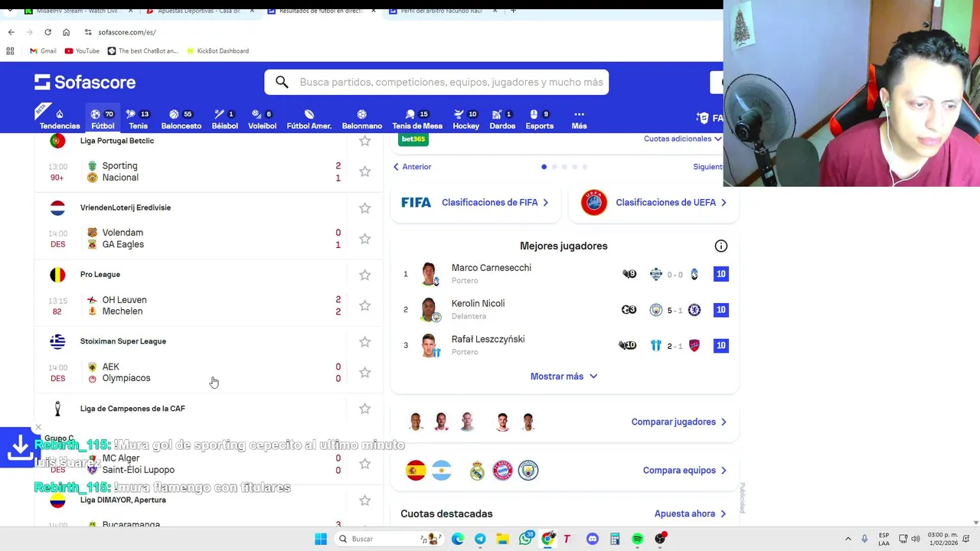
Task: Open the Tendencias sports category
Action: point(59,119)
